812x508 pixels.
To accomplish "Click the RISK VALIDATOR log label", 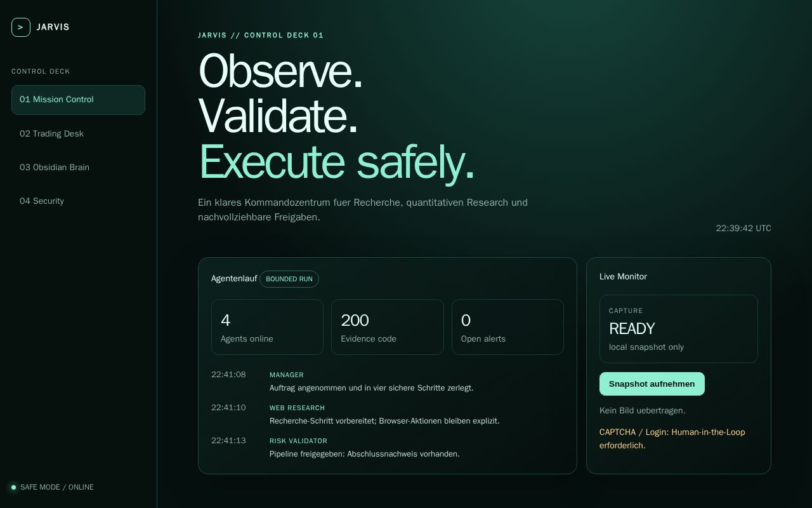I will click(x=298, y=441).
